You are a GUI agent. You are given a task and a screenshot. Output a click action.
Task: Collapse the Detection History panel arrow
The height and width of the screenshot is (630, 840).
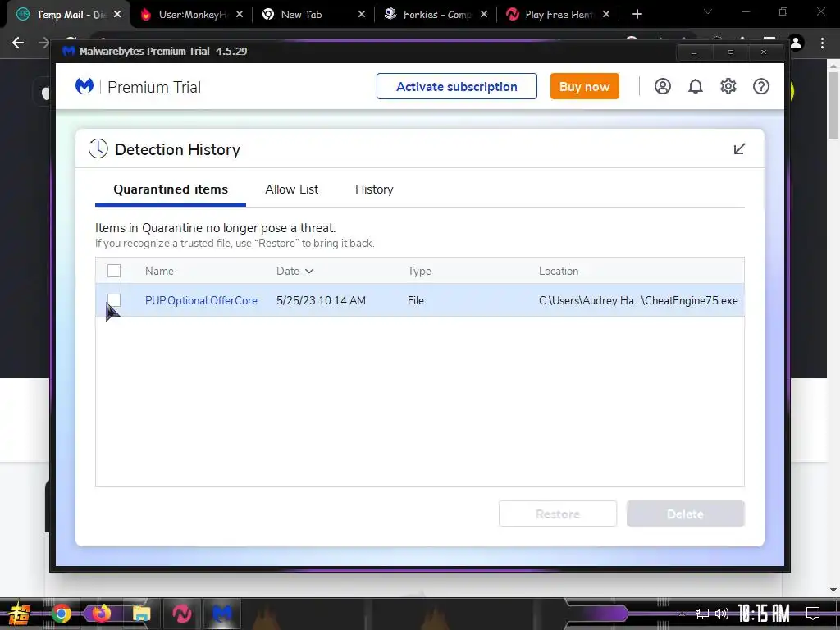pos(739,149)
